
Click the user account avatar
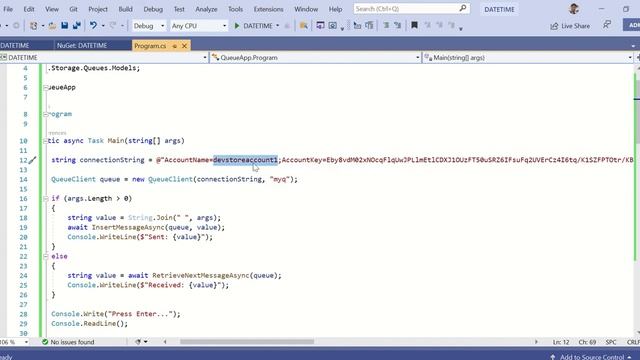[574, 9]
